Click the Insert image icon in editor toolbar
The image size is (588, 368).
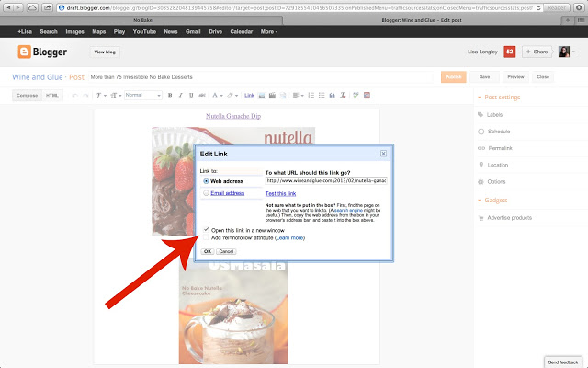coord(262,96)
